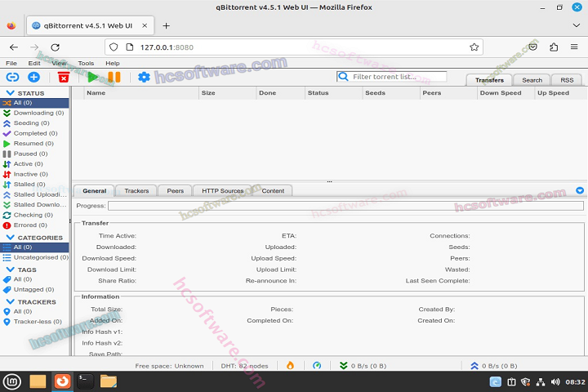
Task: Select the Paused (0) filter
Action: [34, 154]
